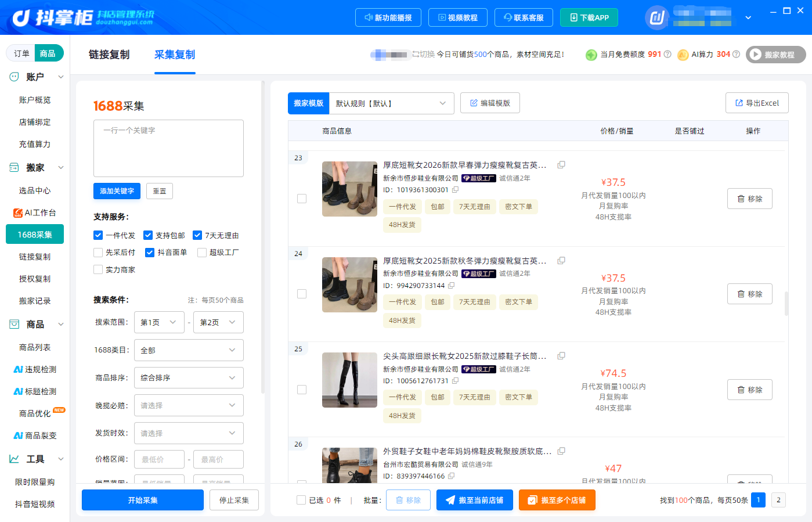Screen dimensions: 812x522
Task: Open the 商品排序 sorting dropdown
Action: 189,378
